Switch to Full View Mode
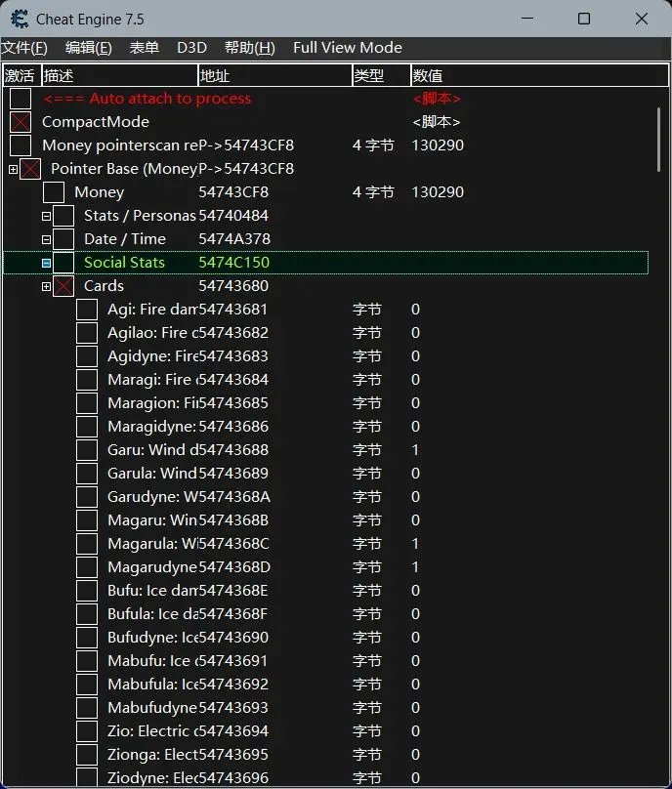This screenshot has height=789, width=672. [x=348, y=48]
